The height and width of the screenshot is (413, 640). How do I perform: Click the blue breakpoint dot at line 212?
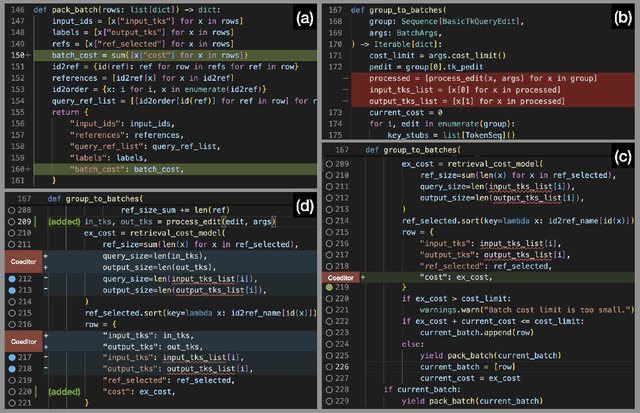[10, 277]
